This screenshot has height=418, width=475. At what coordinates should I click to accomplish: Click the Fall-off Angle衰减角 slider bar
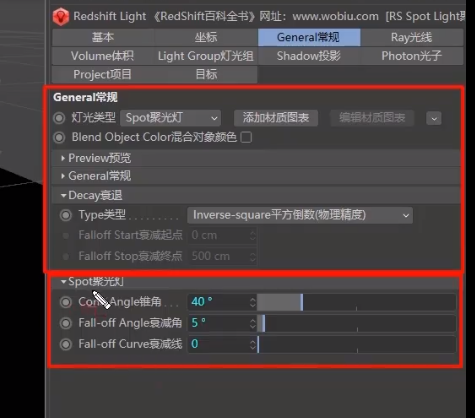(x=356, y=323)
